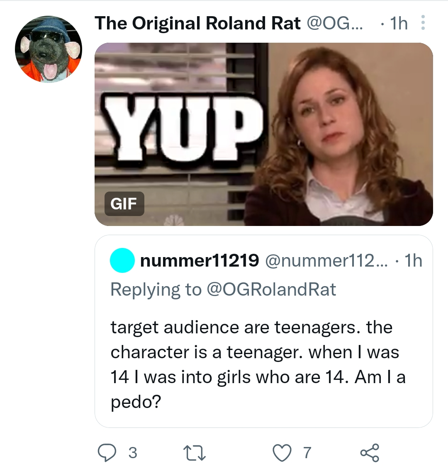Follow the @OGRolandRat mention link
448x476 pixels.
271,289
